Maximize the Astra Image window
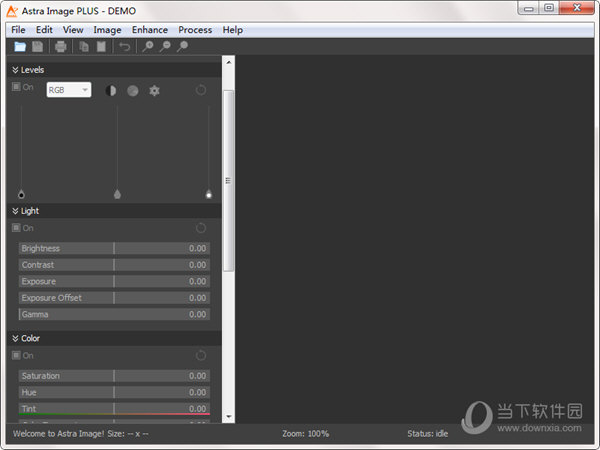 (x=549, y=8)
